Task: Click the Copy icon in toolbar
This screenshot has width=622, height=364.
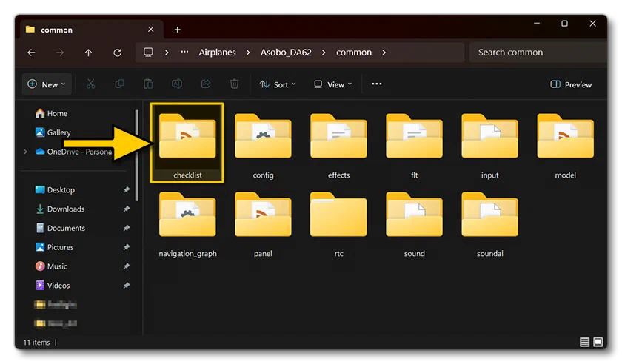Action: (119, 84)
